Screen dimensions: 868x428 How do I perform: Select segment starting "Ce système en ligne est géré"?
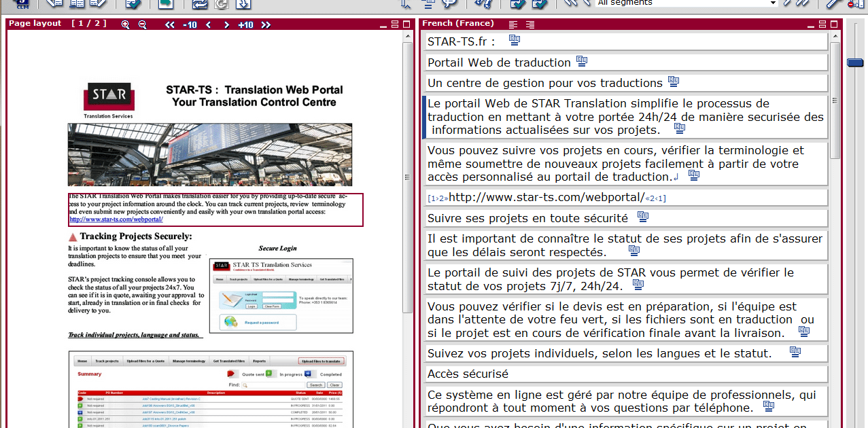pos(625,401)
